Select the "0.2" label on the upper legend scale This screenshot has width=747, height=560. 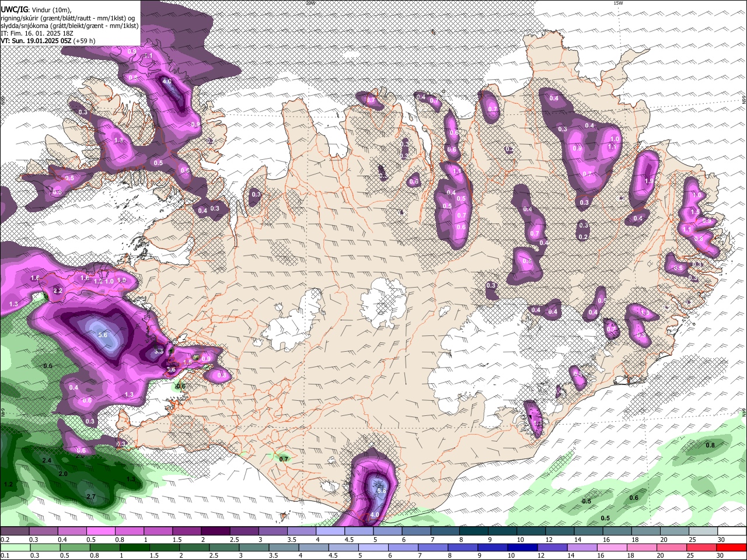5,540
